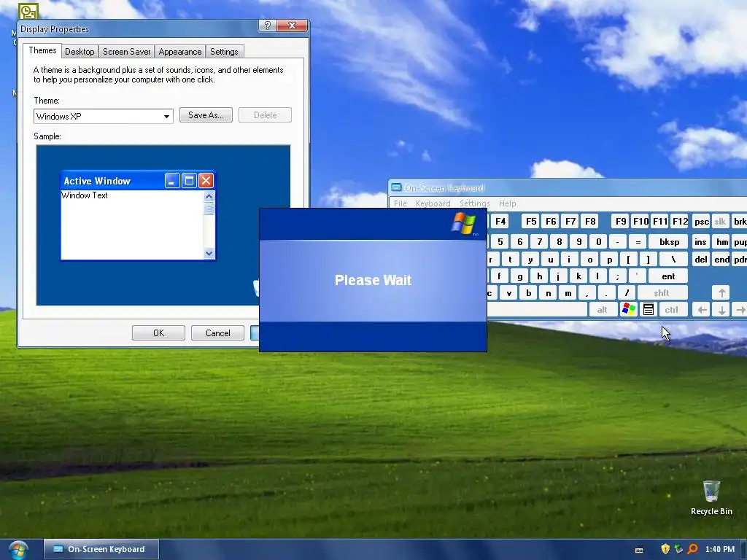Click the On-Screen Keyboard title bar icon
747x560 pixels.
[x=396, y=187]
